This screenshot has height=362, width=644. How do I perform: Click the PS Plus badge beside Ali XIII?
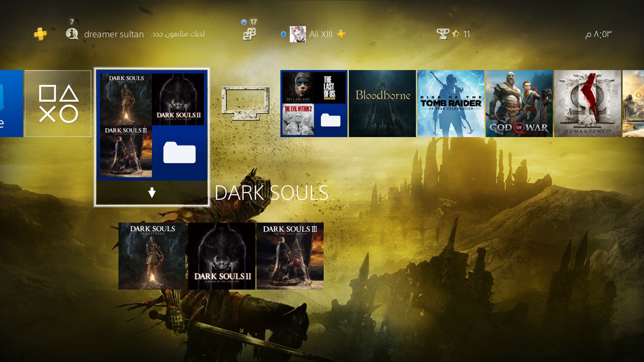click(341, 34)
